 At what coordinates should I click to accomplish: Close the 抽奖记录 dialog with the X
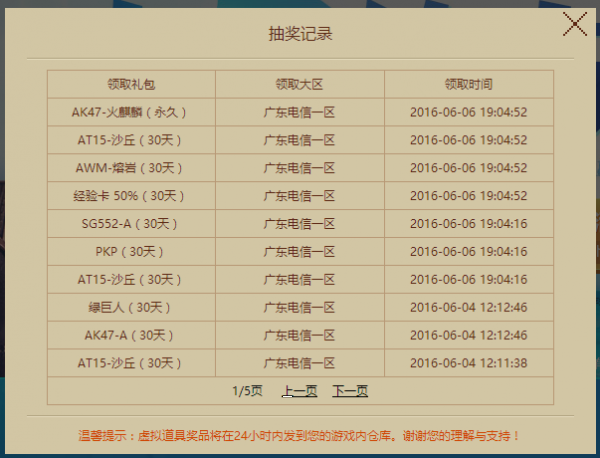pyautogui.click(x=575, y=24)
